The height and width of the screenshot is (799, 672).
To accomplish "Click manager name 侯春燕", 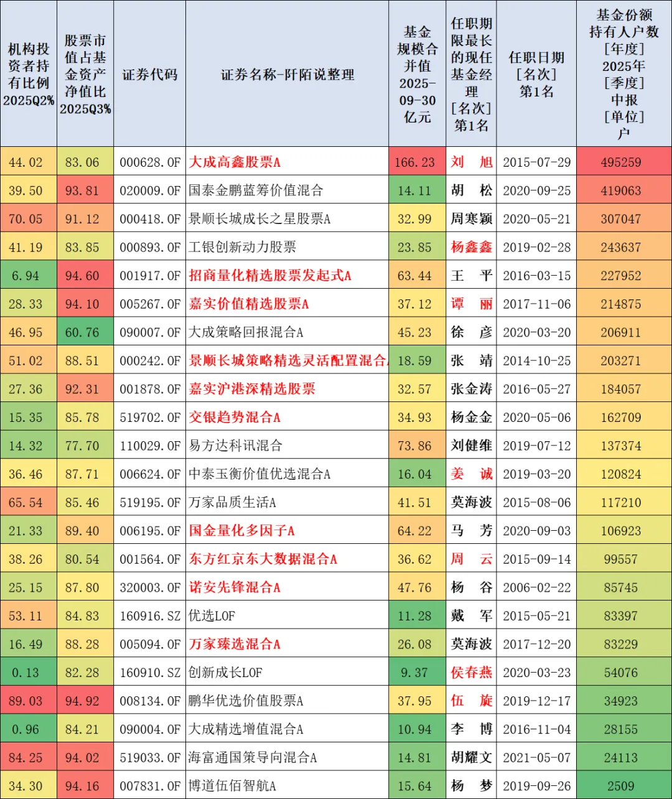I will [472, 673].
